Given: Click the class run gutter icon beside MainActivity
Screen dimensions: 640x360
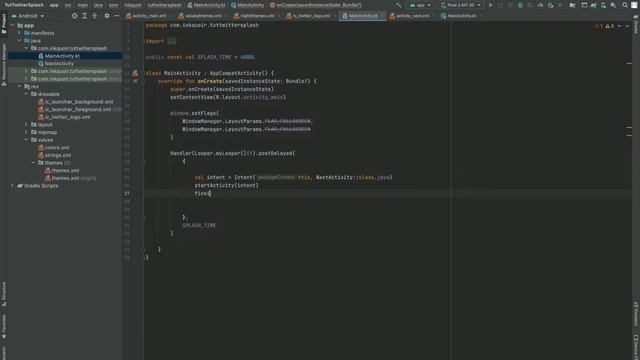Looking at the screenshot, I should [x=135, y=73].
